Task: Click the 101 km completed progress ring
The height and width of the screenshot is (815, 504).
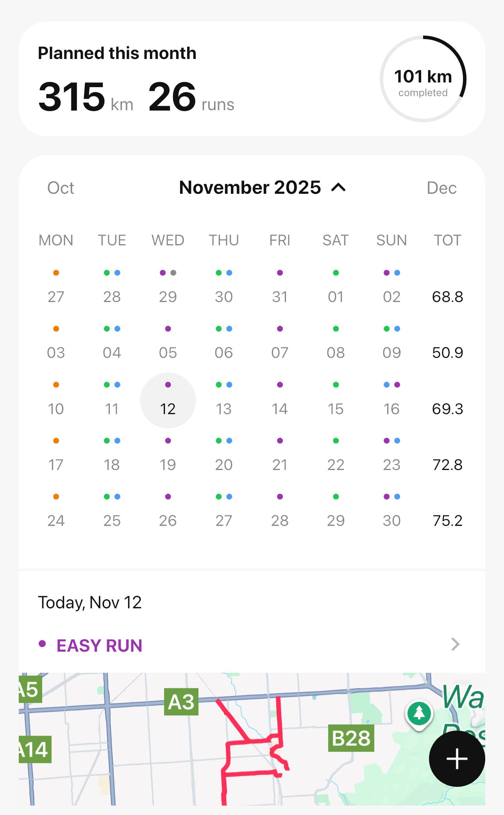Action: (423, 79)
